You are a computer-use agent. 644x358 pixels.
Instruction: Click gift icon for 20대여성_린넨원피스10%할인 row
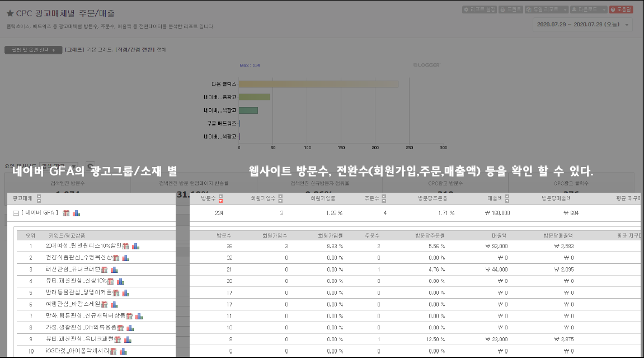[x=126, y=246]
